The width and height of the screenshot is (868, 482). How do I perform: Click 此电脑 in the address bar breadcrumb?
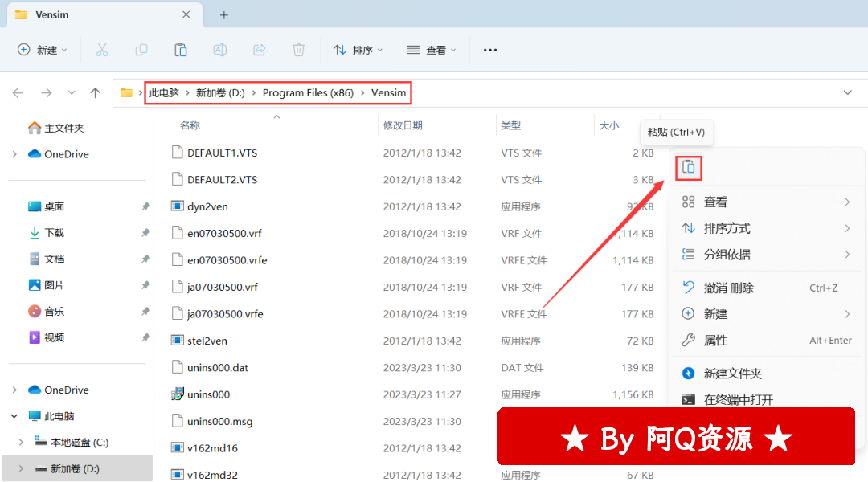[165, 92]
